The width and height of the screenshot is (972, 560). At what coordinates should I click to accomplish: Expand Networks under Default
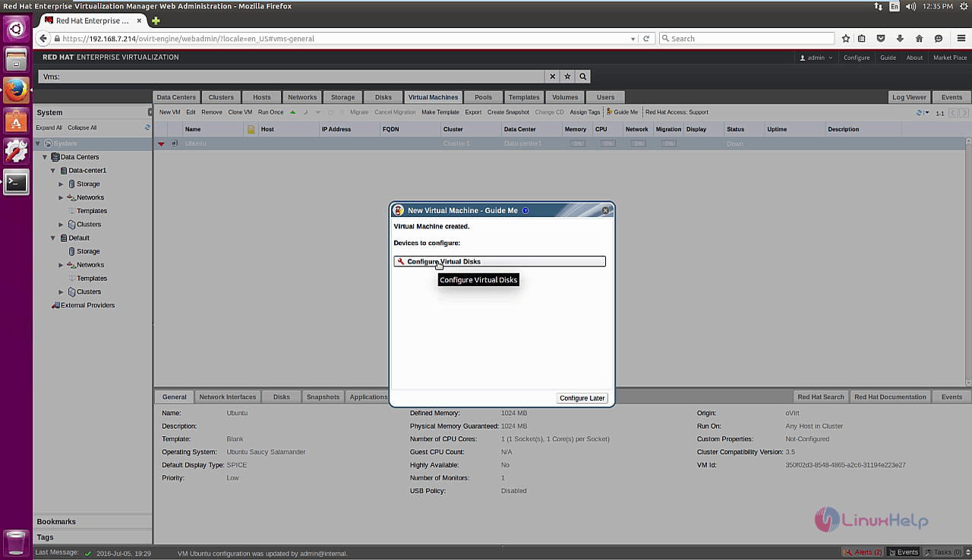tap(62, 265)
